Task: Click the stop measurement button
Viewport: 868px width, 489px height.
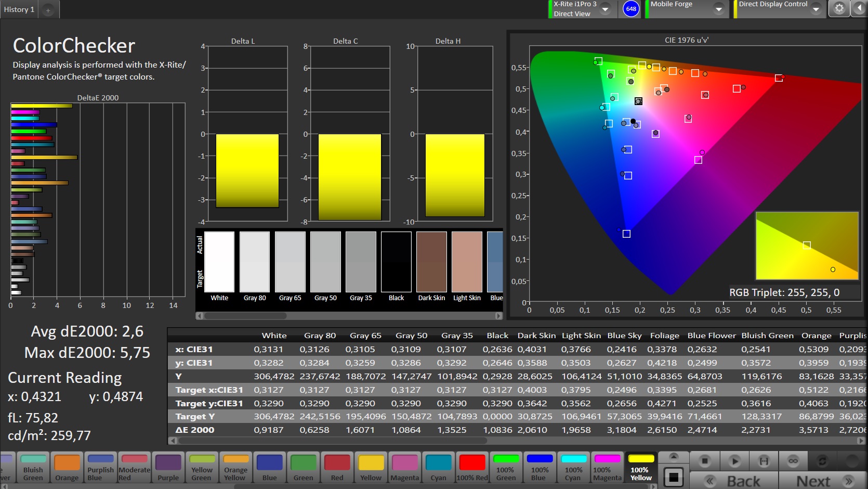Action: pos(705,461)
